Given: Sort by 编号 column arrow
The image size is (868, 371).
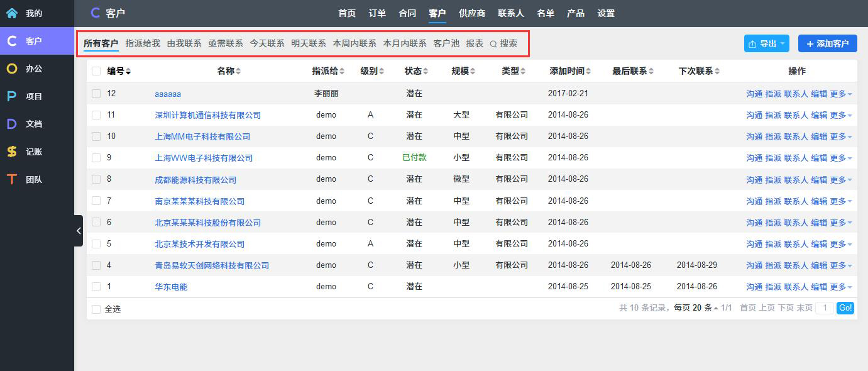Looking at the screenshot, I should 128,72.
